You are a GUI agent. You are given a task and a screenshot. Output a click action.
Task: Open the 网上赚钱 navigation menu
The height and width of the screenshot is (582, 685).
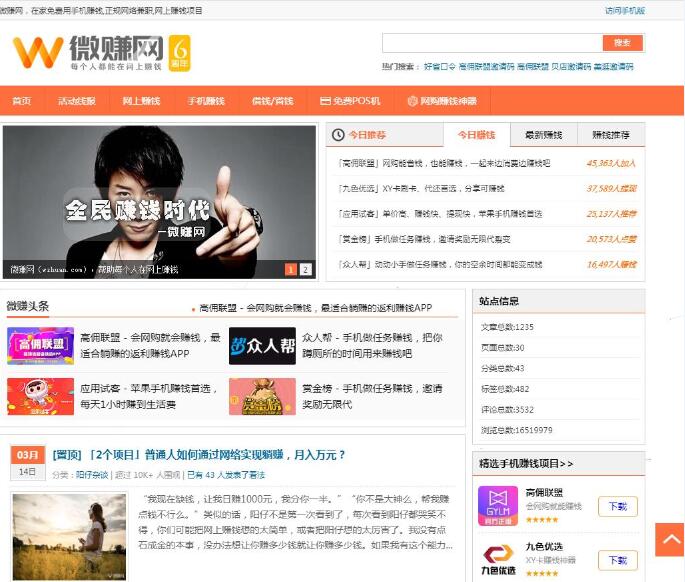point(141,101)
